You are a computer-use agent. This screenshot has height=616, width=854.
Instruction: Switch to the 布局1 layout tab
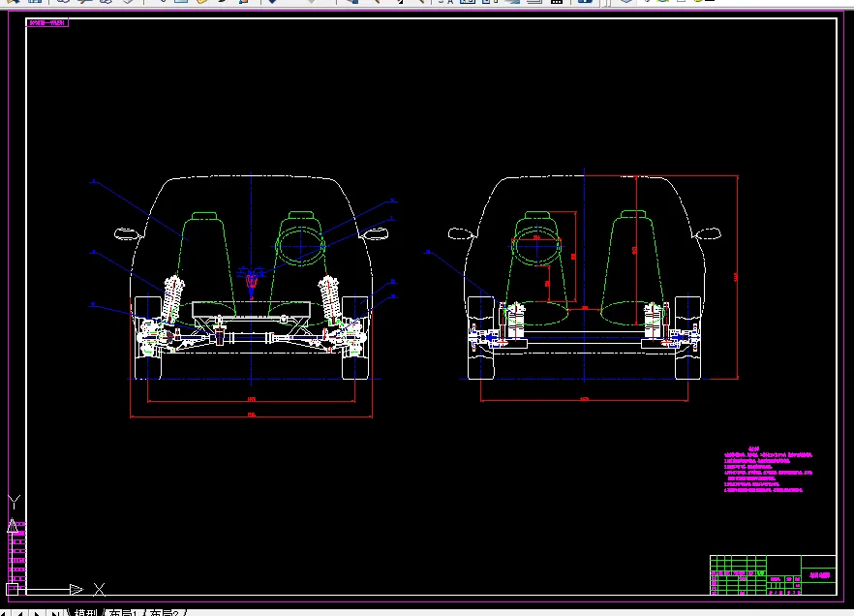tap(123, 613)
